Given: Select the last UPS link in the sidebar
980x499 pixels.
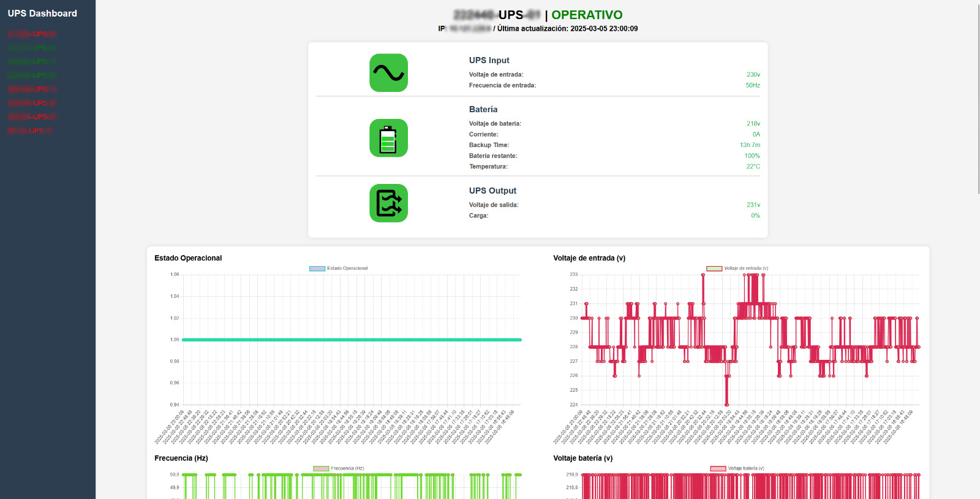Looking at the screenshot, I should coord(30,131).
